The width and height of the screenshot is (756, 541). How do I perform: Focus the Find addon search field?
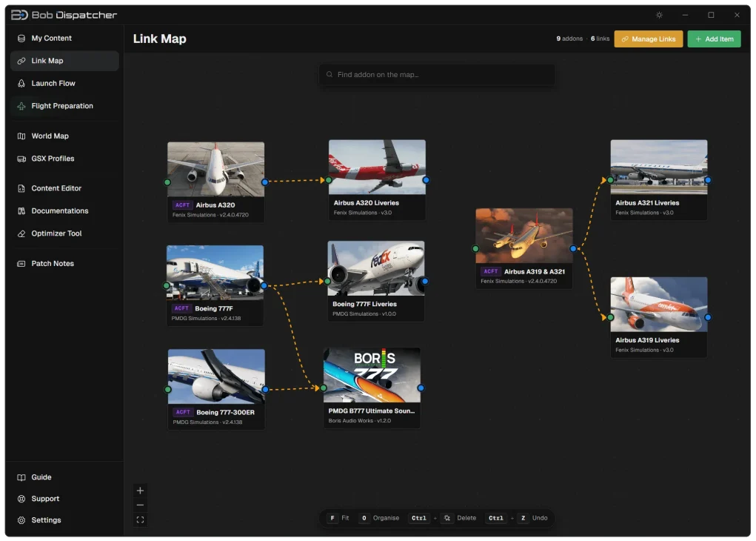437,74
